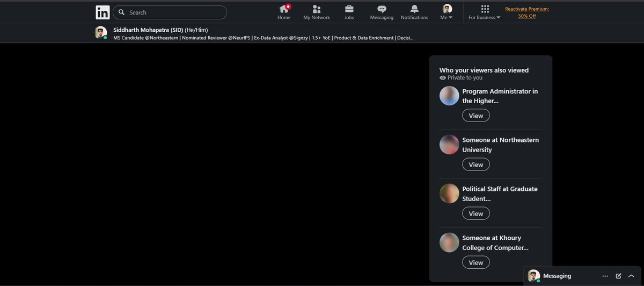View Someone at Khoury College of Computer profile
Viewport: 644px width, 286px height.
pyautogui.click(x=476, y=262)
